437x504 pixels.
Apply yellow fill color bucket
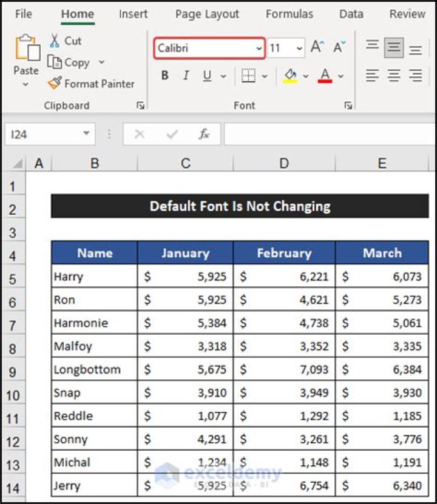tap(290, 76)
